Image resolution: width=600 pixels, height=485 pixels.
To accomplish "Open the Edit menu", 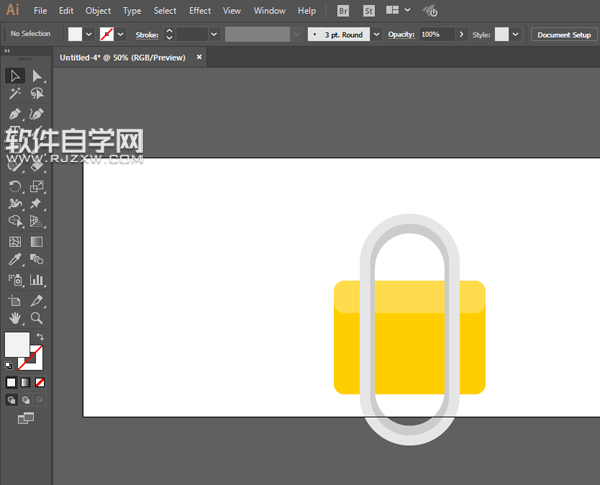I will coord(66,11).
